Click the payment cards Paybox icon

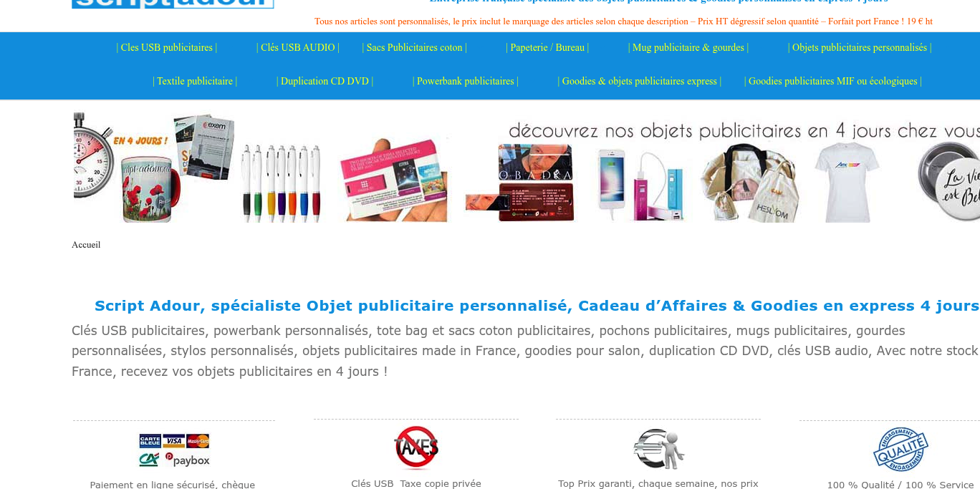click(174, 450)
